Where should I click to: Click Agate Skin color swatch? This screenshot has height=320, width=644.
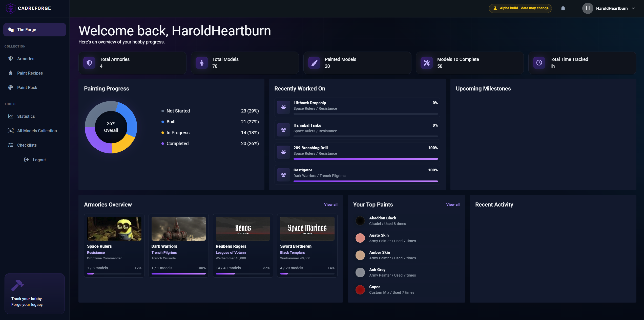pyautogui.click(x=360, y=238)
